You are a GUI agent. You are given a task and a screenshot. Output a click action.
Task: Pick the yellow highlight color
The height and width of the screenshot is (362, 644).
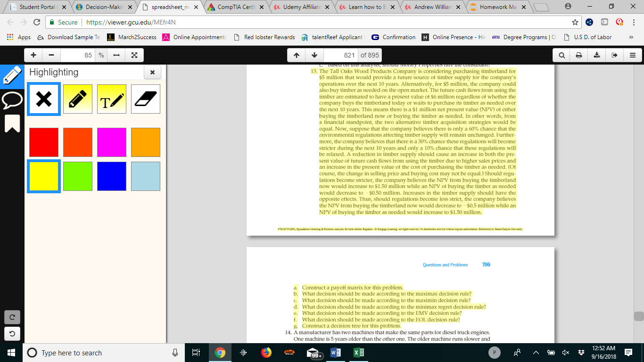click(44, 176)
